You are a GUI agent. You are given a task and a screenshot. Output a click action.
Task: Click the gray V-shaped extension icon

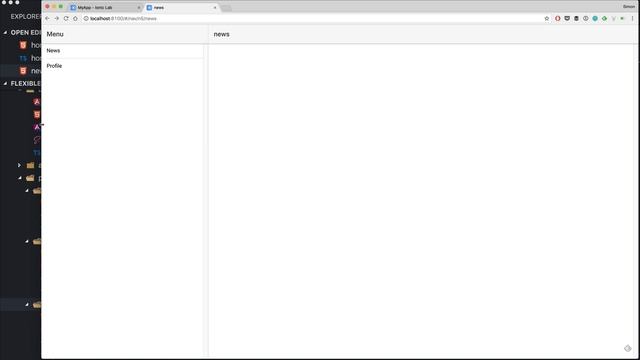(x=613, y=18)
